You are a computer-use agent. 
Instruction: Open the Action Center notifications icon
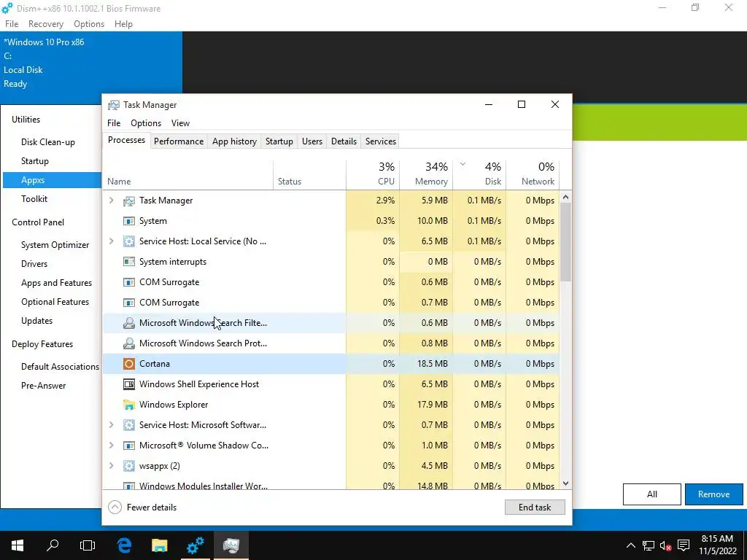684,545
